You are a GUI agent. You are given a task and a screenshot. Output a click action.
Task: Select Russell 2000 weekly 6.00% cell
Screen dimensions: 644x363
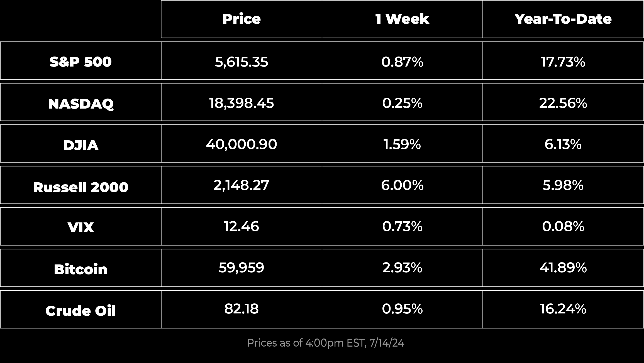pyautogui.click(x=402, y=185)
